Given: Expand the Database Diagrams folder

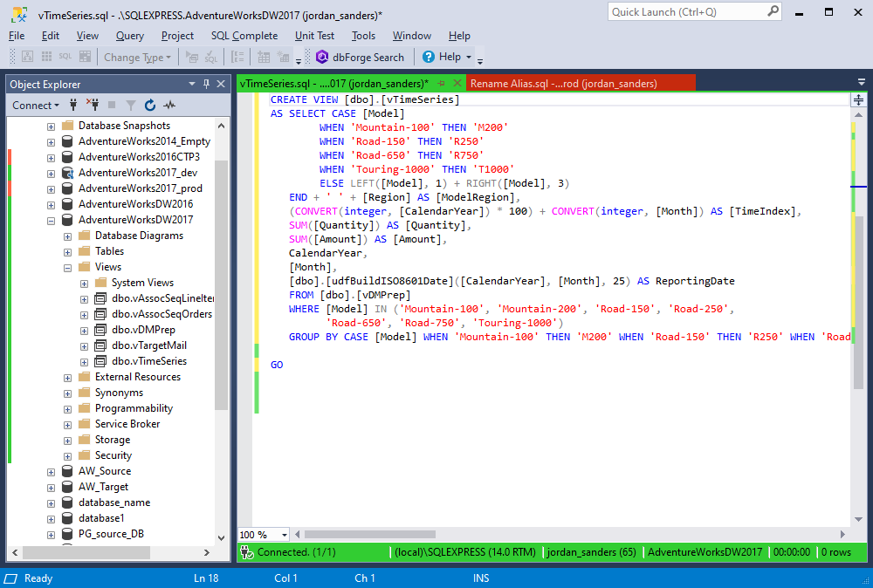Looking at the screenshot, I should tap(67, 236).
